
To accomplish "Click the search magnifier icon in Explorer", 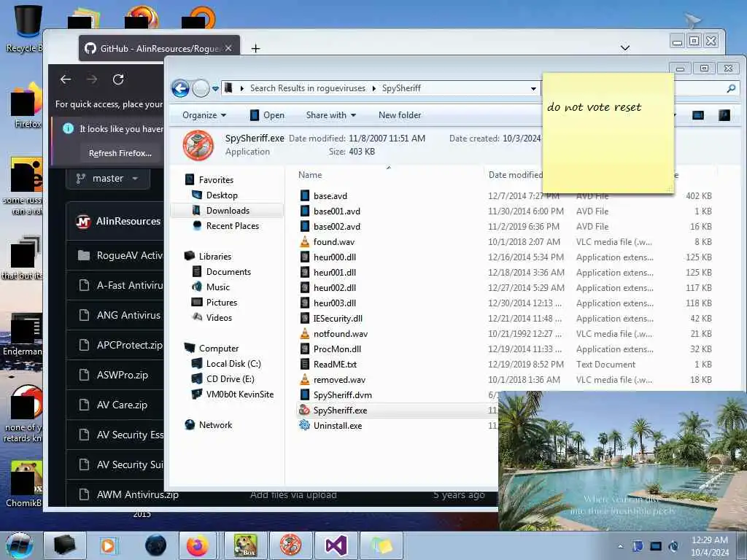I will pyautogui.click(x=731, y=88).
